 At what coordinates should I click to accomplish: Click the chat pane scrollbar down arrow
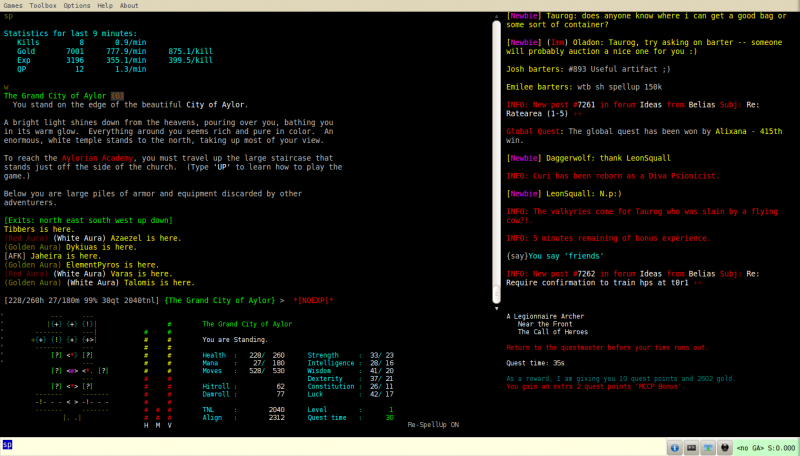coord(496,308)
